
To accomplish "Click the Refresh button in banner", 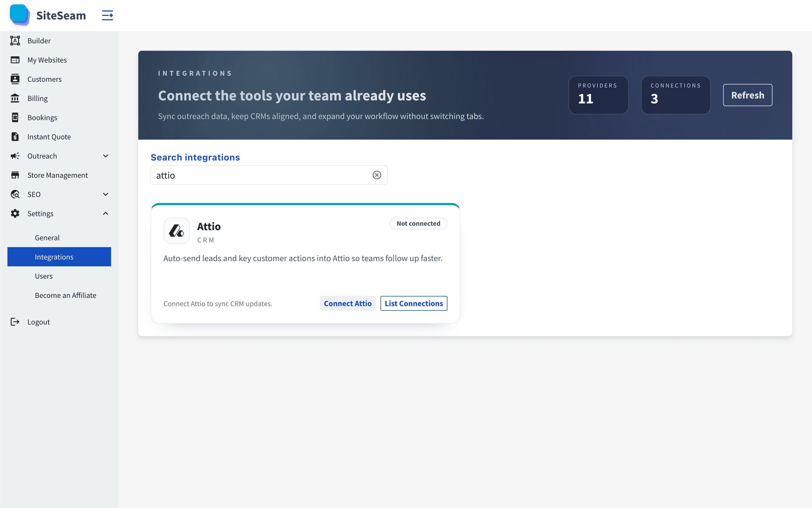I will click(748, 95).
